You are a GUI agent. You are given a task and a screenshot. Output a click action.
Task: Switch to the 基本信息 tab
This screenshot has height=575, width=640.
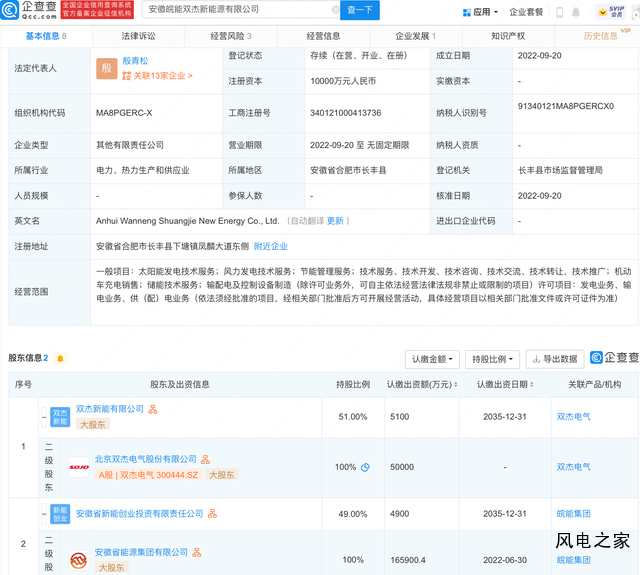pyautogui.click(x=46, y=36)
